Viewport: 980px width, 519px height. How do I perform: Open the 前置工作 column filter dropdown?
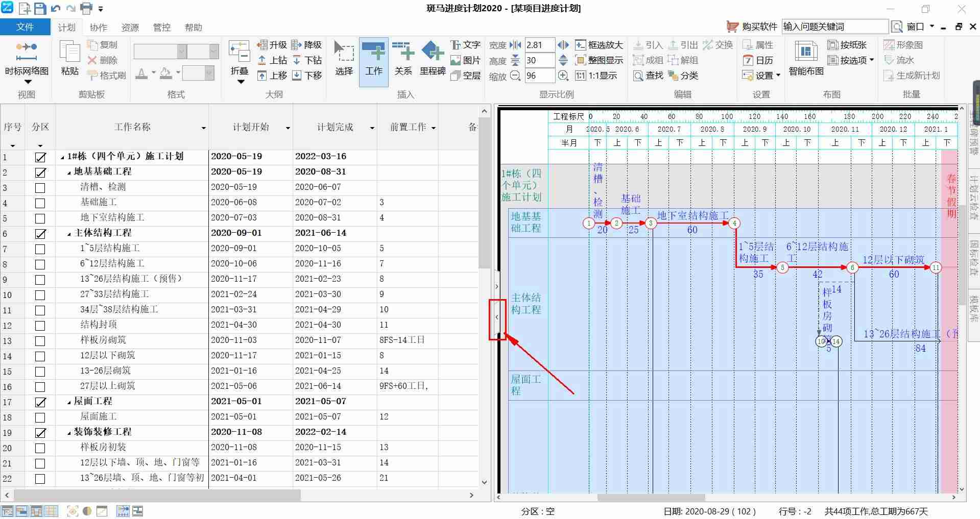[x=434, y=128]
